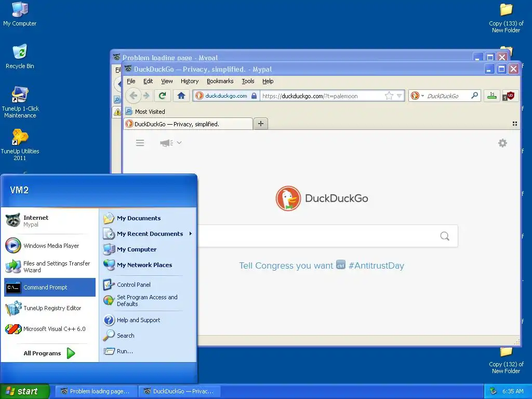Click the Windows Start button
Image resolution: width=532 pixels, height=399 pixels.
[x=25, y=391]
